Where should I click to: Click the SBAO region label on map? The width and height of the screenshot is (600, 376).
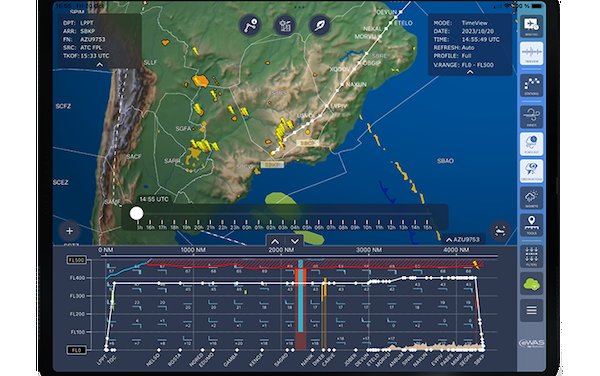click(x=445, y=161)
